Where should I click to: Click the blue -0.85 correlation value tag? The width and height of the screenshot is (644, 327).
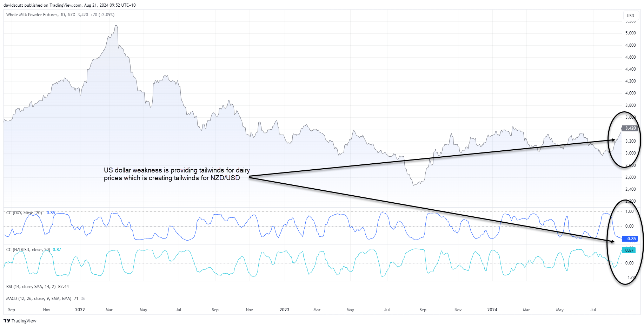[x=630, y=239]
